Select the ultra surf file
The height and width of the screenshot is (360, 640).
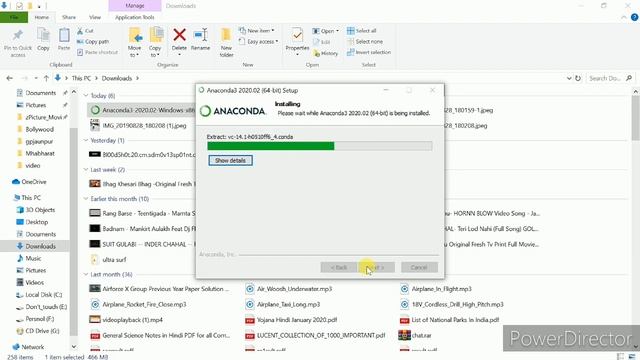pos(108,260)
